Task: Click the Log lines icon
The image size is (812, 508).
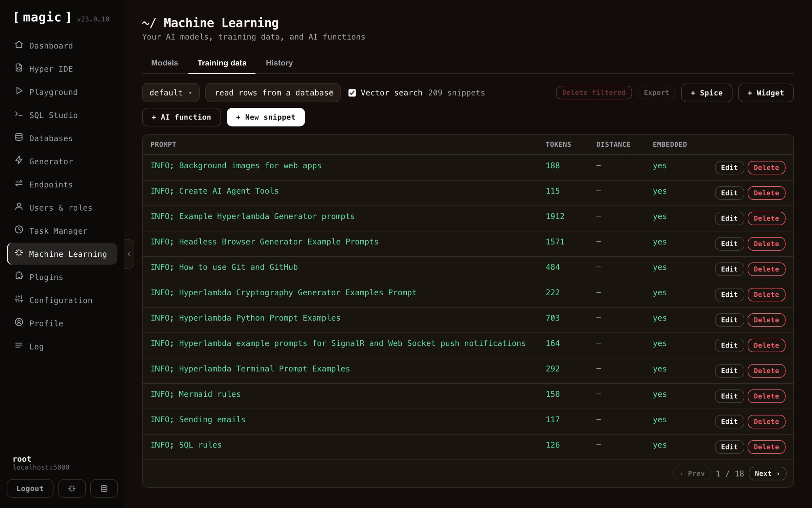Action: 19,345
